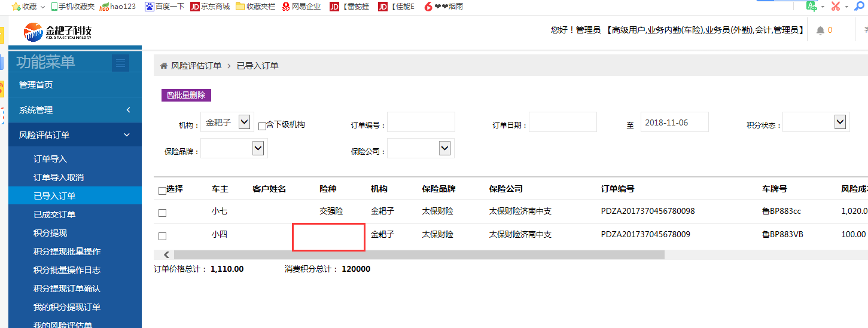Click the 已导入订单 breadcrumb text
Image resolution: width=868 pixels, height=328 pixels.
coord(258,66)
